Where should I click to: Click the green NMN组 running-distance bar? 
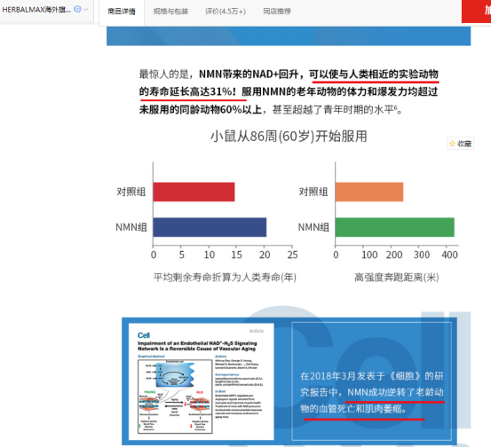(x=394, y=227)
